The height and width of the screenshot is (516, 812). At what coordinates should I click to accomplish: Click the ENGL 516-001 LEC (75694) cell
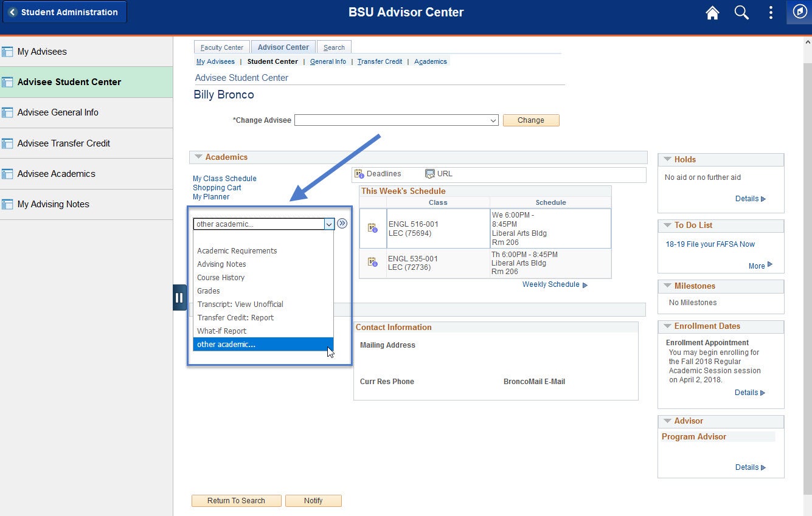[x=438, y=229]
